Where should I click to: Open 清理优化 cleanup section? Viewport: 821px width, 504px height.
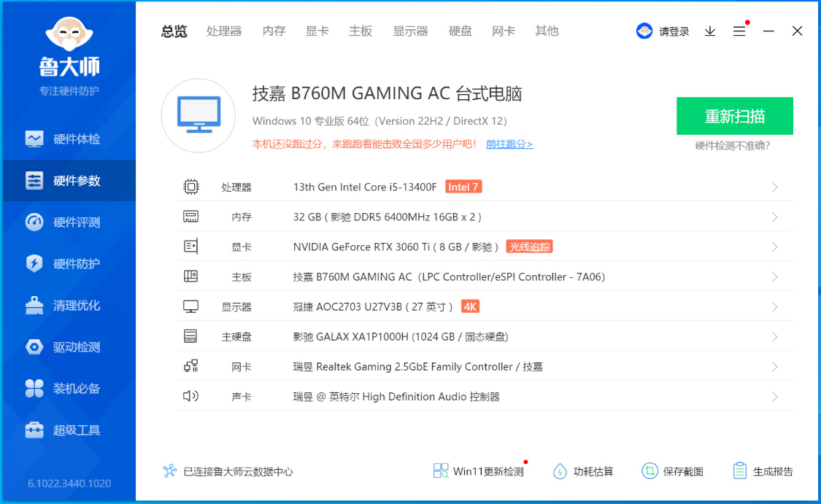(69, 305)
